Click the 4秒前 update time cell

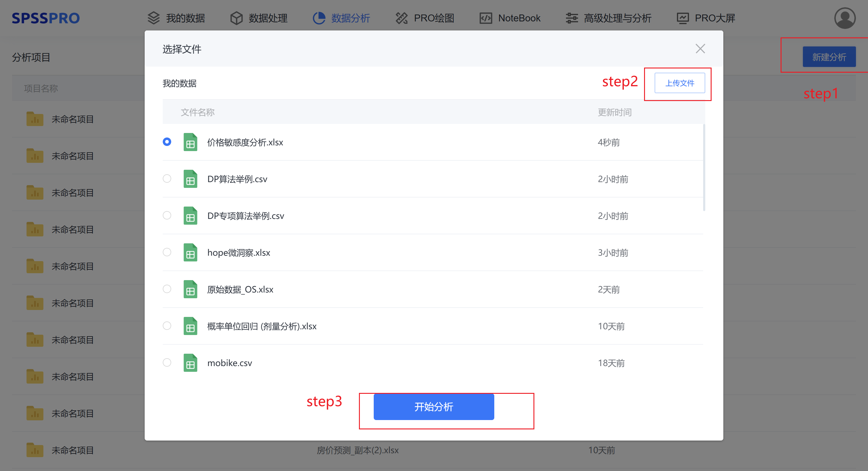tap(609, 142)
